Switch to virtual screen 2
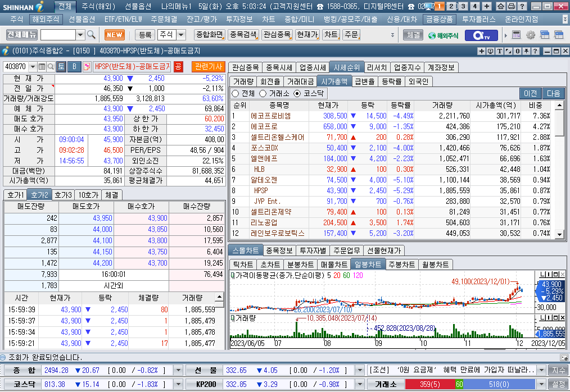 [x=451, y=6]
